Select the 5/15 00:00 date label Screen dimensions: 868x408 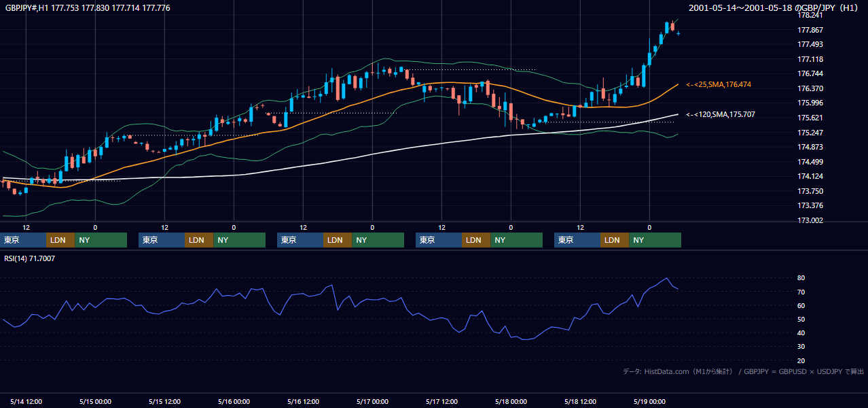[x=95, y=401]
